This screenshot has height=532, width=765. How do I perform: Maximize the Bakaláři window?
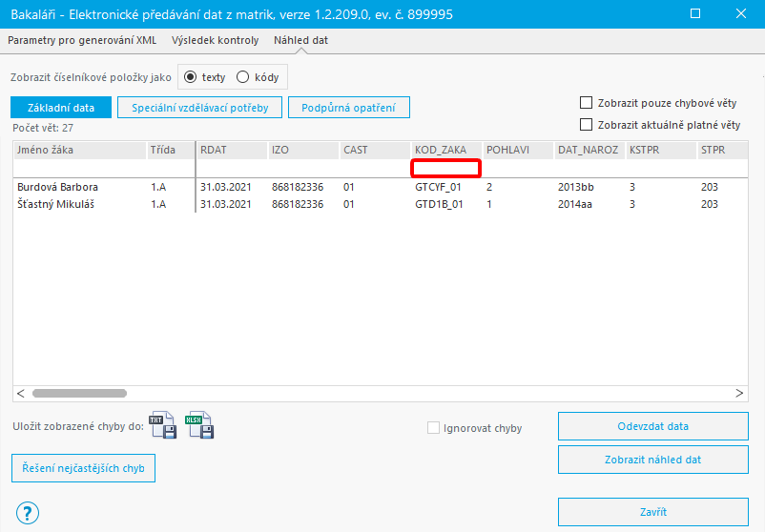pos(695,13)
